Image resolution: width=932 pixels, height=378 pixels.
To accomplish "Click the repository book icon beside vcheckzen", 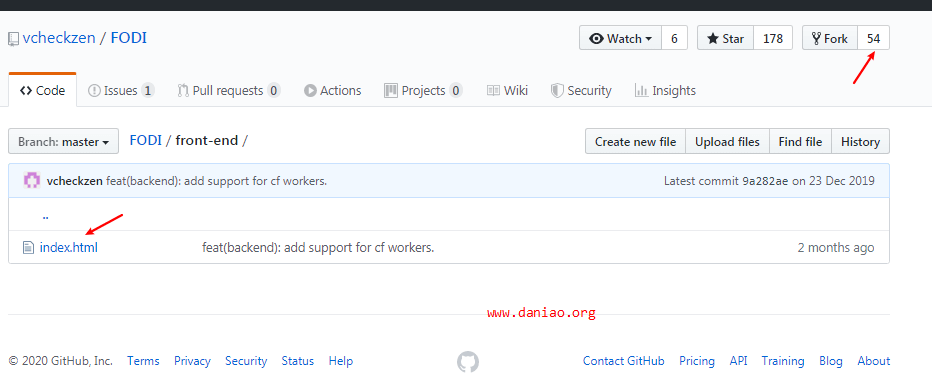I will (x=13, y=39).
